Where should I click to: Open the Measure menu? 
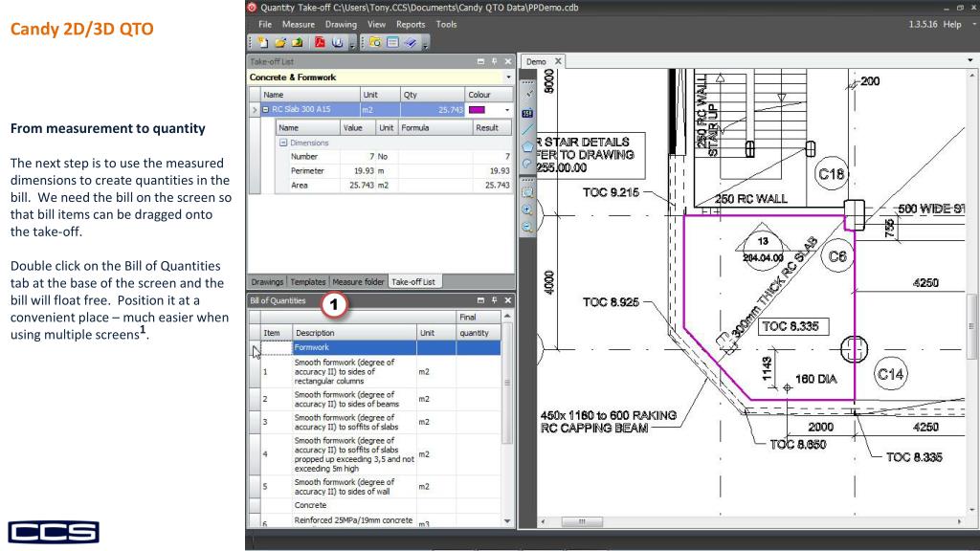click(299, 24)
